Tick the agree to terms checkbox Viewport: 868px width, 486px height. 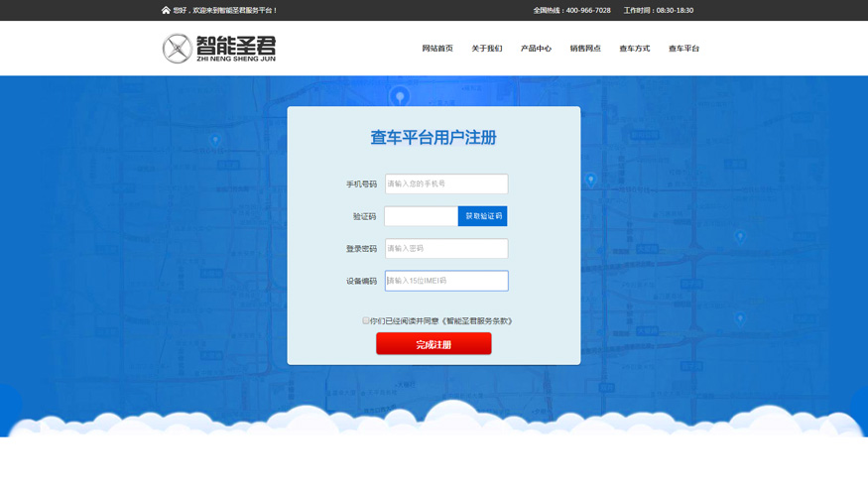(365, 320)
